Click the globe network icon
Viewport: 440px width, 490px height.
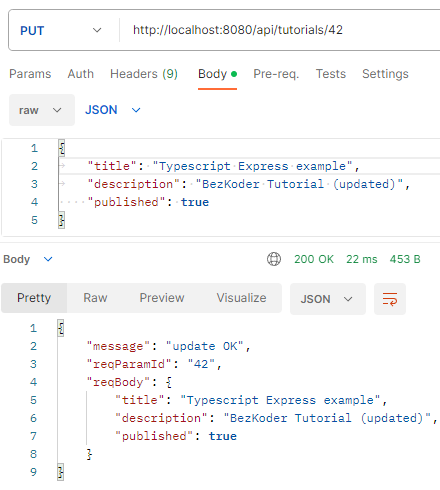[x=274, y=259]
